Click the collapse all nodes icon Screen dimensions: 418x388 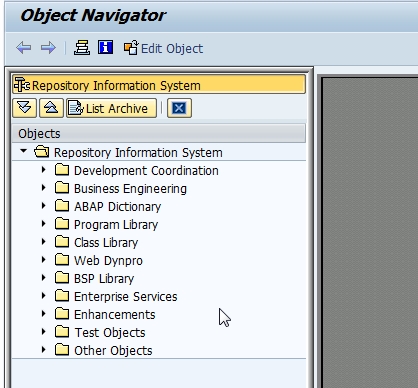tap(51, 108)
